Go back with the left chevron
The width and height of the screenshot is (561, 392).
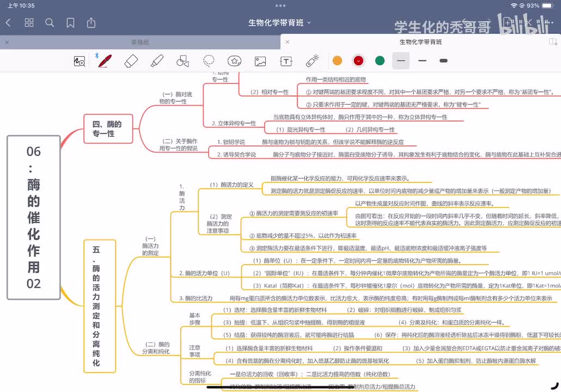(x=9, y=23)
